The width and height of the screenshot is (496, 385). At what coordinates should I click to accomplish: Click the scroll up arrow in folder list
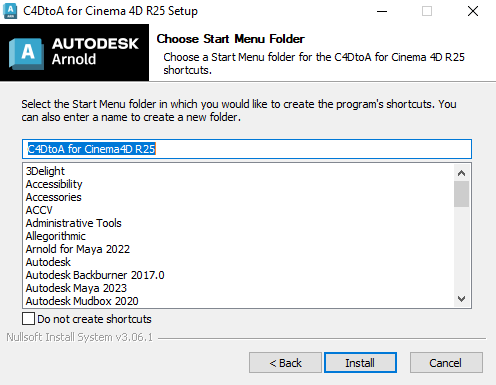(x=461, y=173)
